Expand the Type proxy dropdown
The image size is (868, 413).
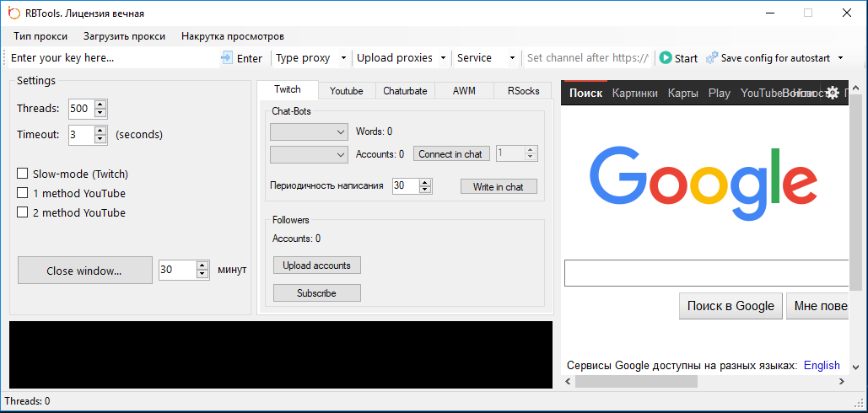(343, 58)
